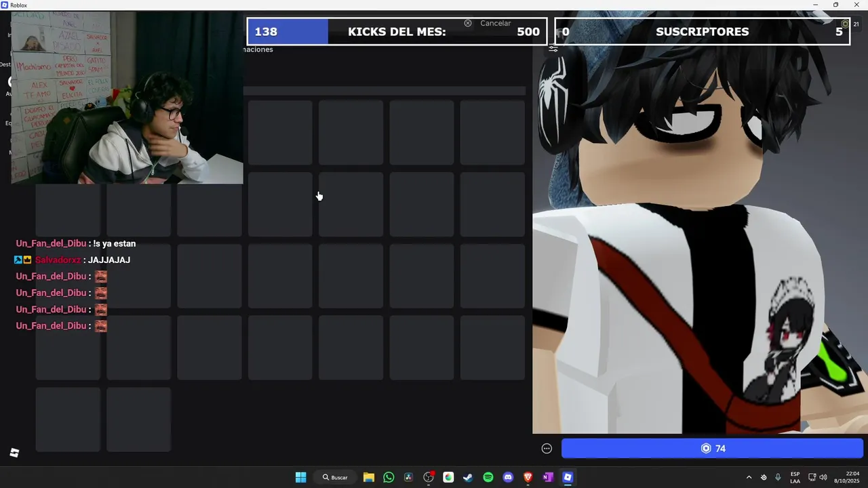Click the Roblox icon in the title bar
Viewport: 868px width, 488px height.
(x=5, y=5)
